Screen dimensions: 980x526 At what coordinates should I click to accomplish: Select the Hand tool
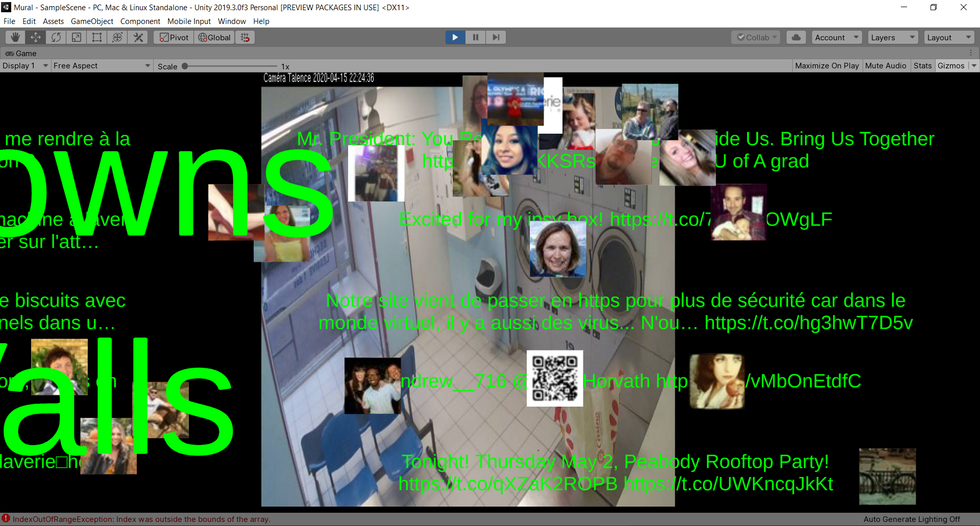(x=15, y=37)
